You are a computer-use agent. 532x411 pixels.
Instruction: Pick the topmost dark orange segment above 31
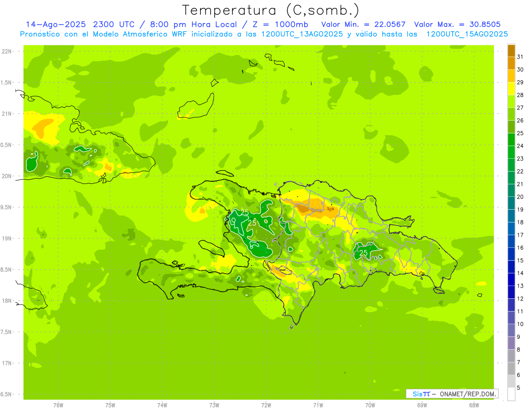pos(511,51)
